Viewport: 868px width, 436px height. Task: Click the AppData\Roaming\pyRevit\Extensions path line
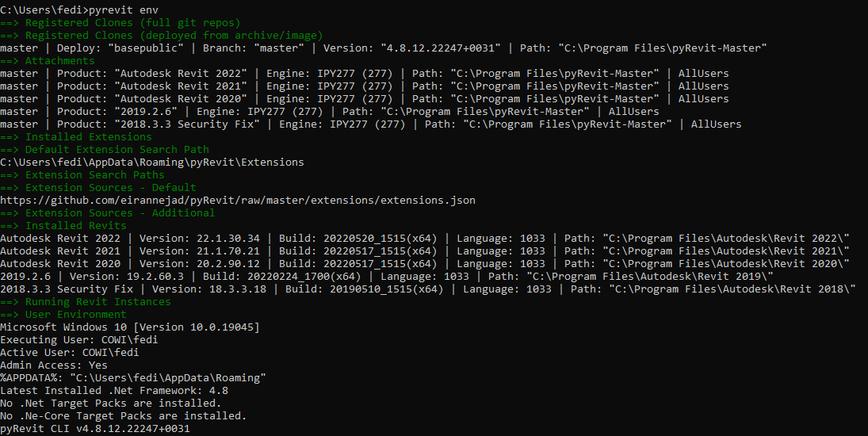point(151,163)
